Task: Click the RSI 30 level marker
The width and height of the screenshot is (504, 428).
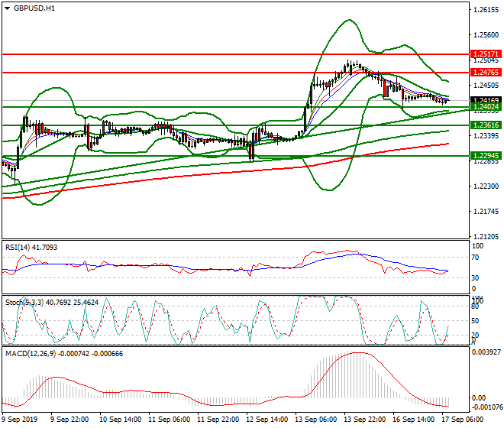Action: (x=475, y=277)
